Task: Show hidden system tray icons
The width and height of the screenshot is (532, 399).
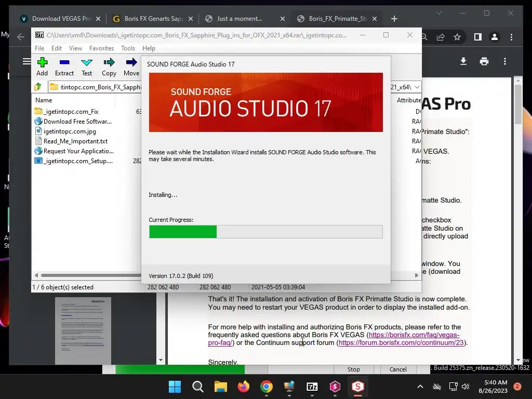Action: pyautogui.click(x=420, y=387)
